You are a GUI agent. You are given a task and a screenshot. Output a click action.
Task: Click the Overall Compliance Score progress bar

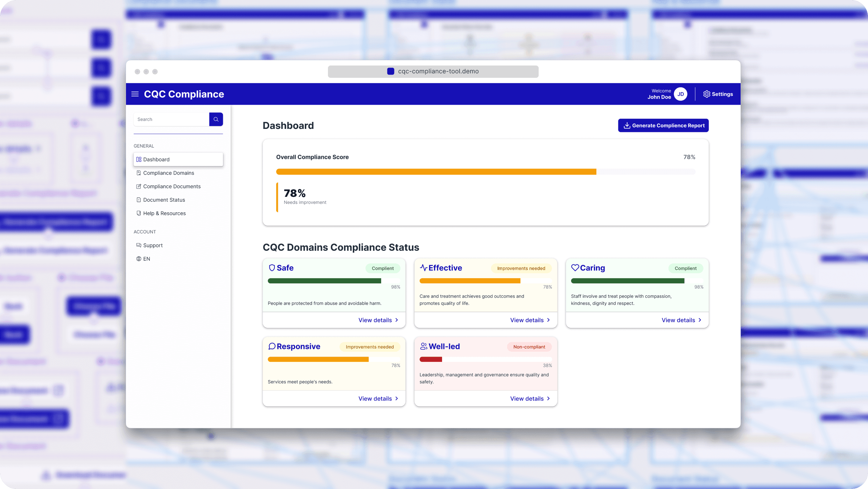point(485,172)
